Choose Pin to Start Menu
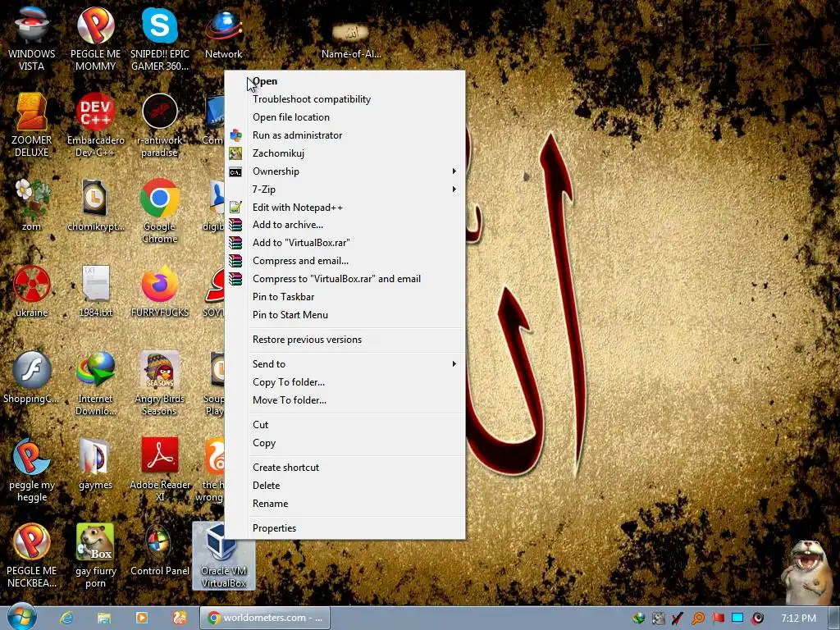840x630 pixels. (345, 315)
